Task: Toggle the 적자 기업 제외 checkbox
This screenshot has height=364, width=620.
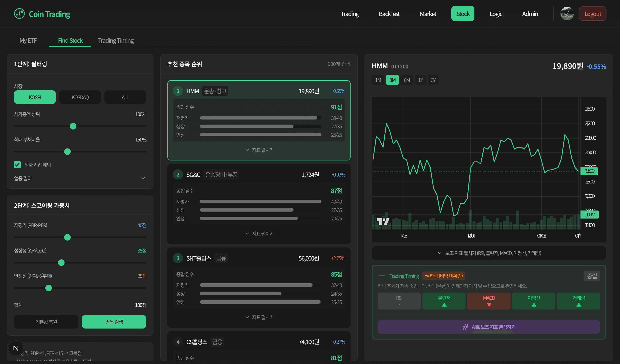Action: (17, 165)
